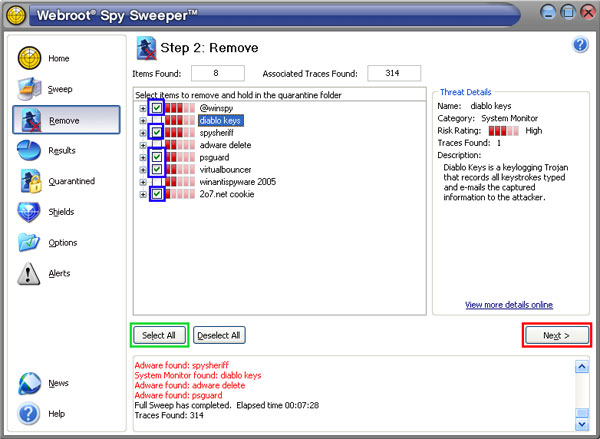Uncheck the @winspy checkbox

click(x=157, y=108)
